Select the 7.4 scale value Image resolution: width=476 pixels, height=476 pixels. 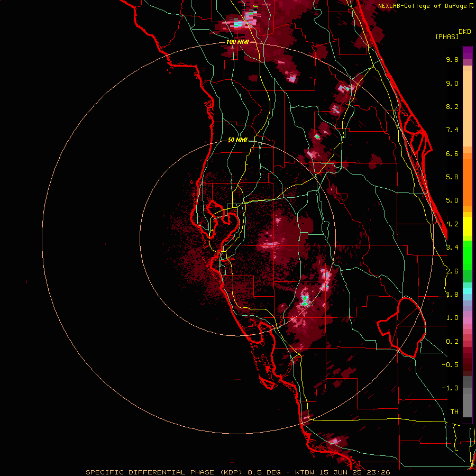(452, 130)
